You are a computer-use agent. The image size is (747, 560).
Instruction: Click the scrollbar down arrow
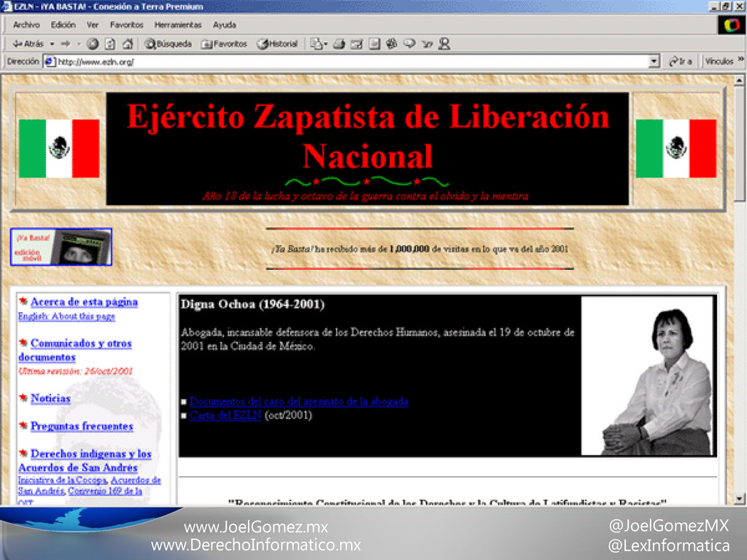(740, 499)
